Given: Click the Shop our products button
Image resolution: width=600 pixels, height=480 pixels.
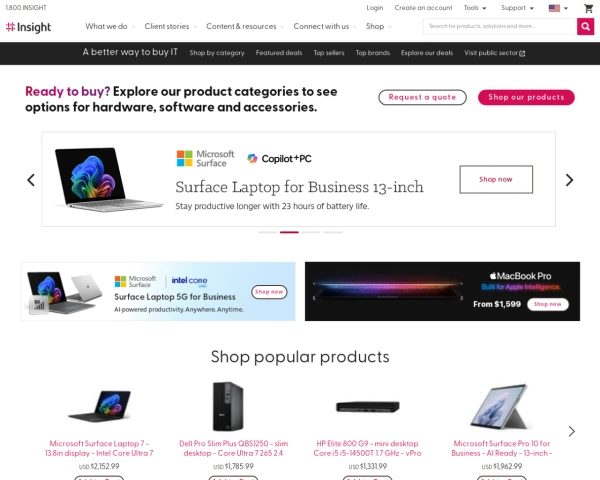Looking at the screenshot, I should (x=526, y=97).
